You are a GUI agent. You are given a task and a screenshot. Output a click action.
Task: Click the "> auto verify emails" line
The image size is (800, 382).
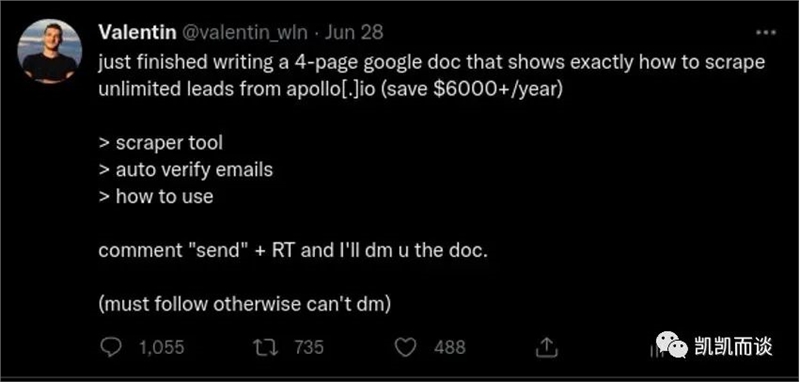(x=186, y=169)
